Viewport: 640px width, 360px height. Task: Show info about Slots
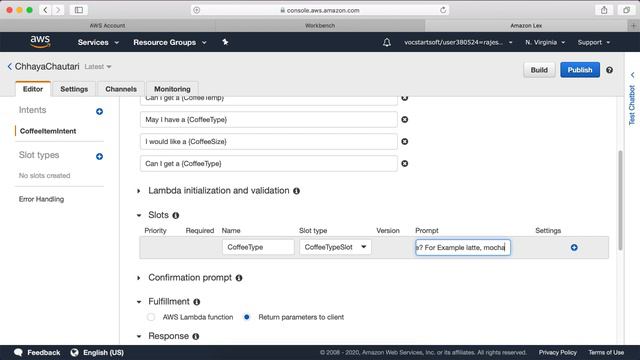pyautogui.click(x=176, y=215)
